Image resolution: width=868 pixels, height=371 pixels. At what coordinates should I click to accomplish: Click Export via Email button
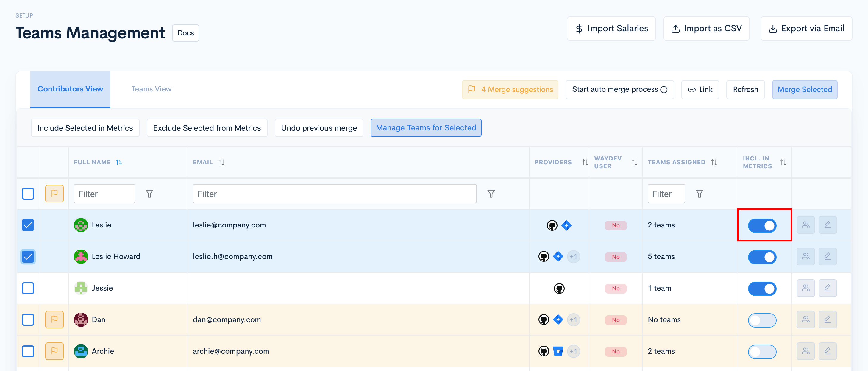(x=806, y=29)
